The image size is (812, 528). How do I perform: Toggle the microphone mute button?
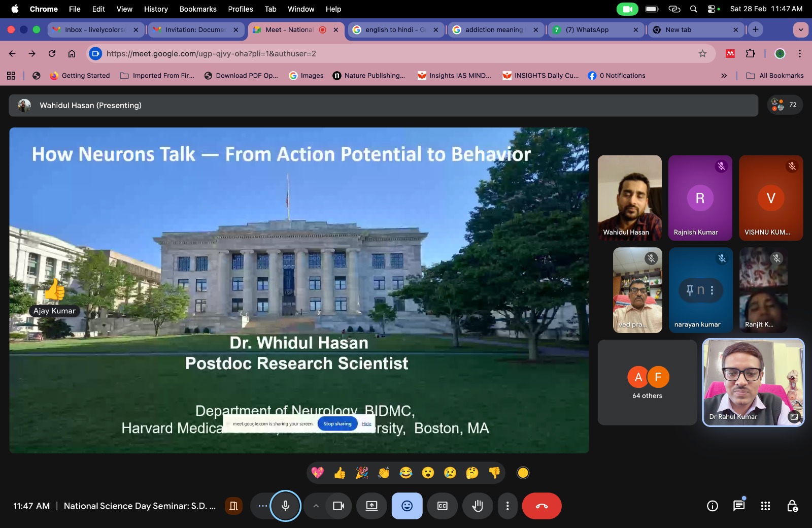(x=286, y=506)
